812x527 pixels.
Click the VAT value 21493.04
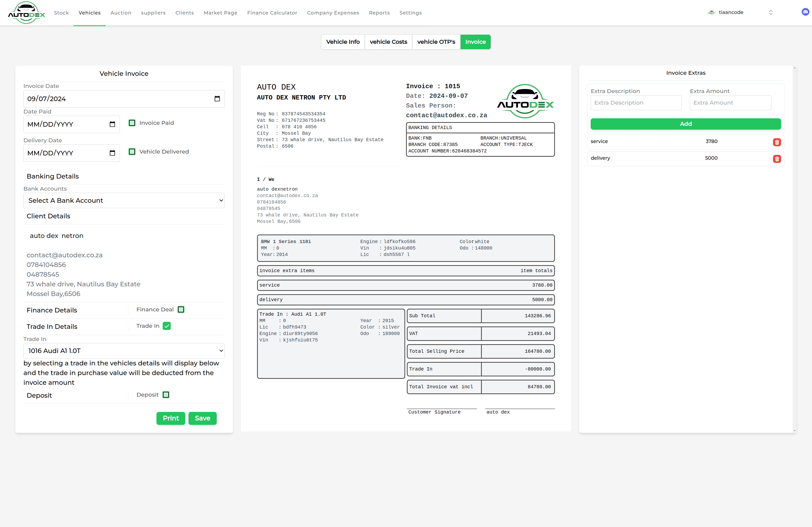pyautogui.click(x=539, y=334)
